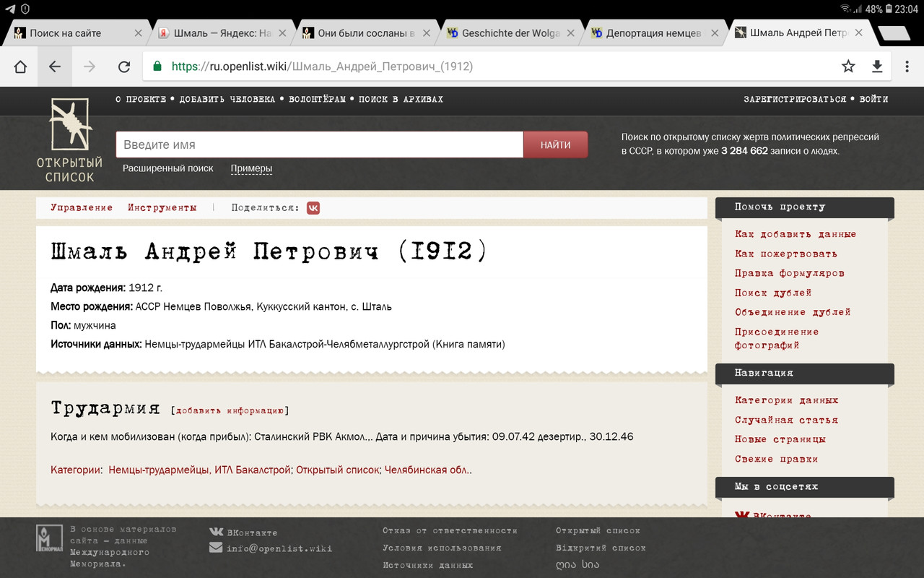This screenshot has width=924, height=578.
Task: Close the 'Geschichte der Wolga' tab
Action: coord(571,33)
